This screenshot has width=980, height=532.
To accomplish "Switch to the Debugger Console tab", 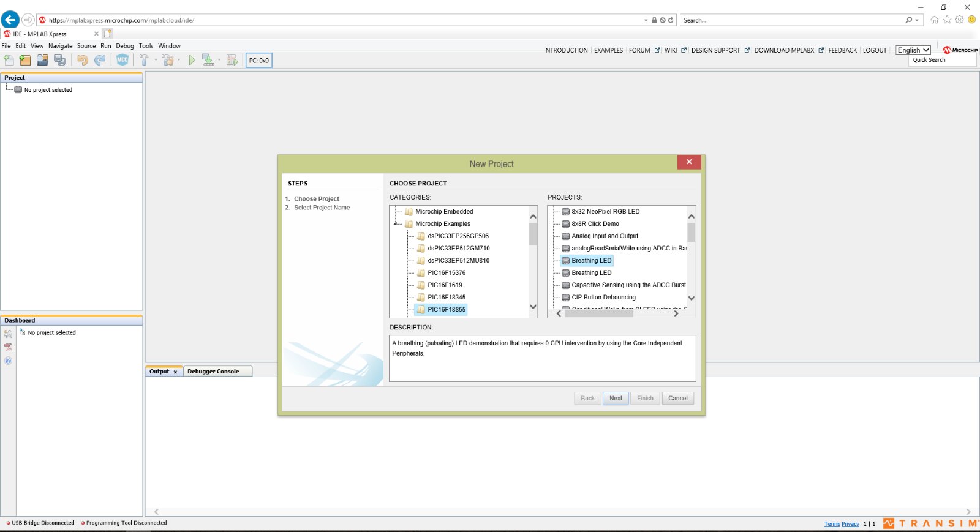I will point(213,372).
